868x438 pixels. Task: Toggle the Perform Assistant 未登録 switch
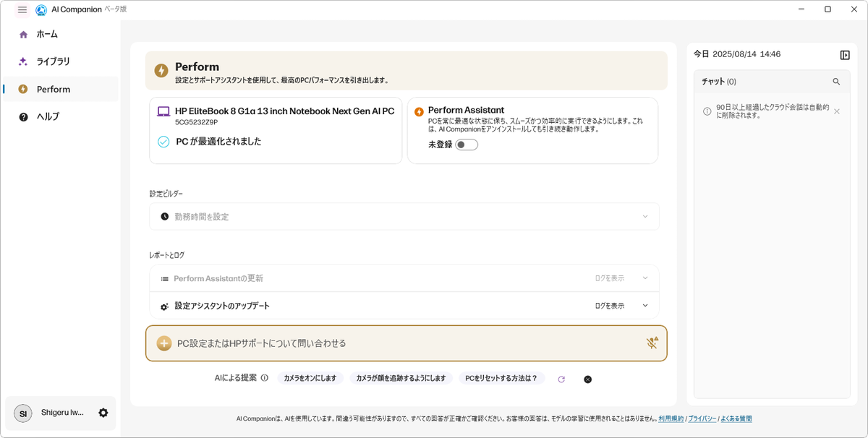pos(467,145)
